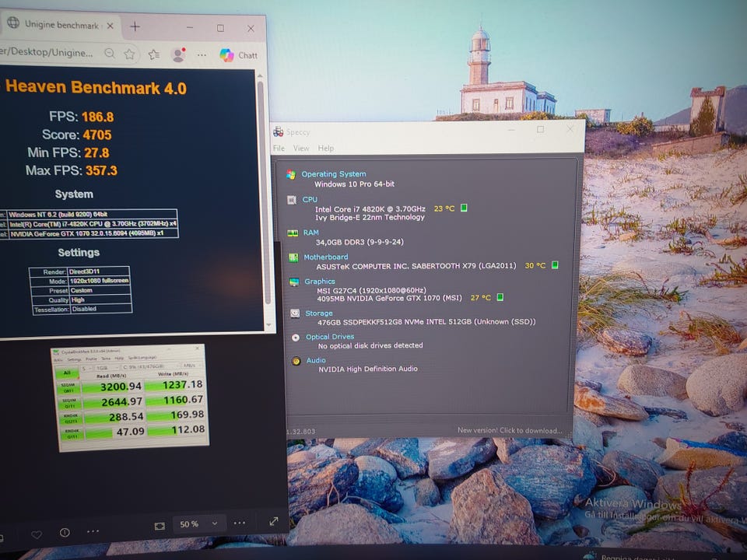Open the browser profile avatar
Image resolution: width=747 pixels, height=560 pixels.
click(179, 54)
